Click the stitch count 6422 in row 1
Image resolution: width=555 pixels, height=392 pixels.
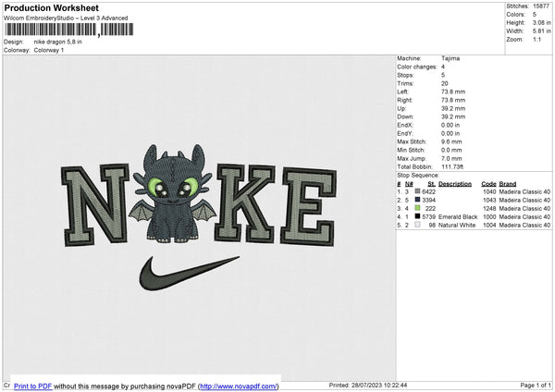[x=428, y=191]
